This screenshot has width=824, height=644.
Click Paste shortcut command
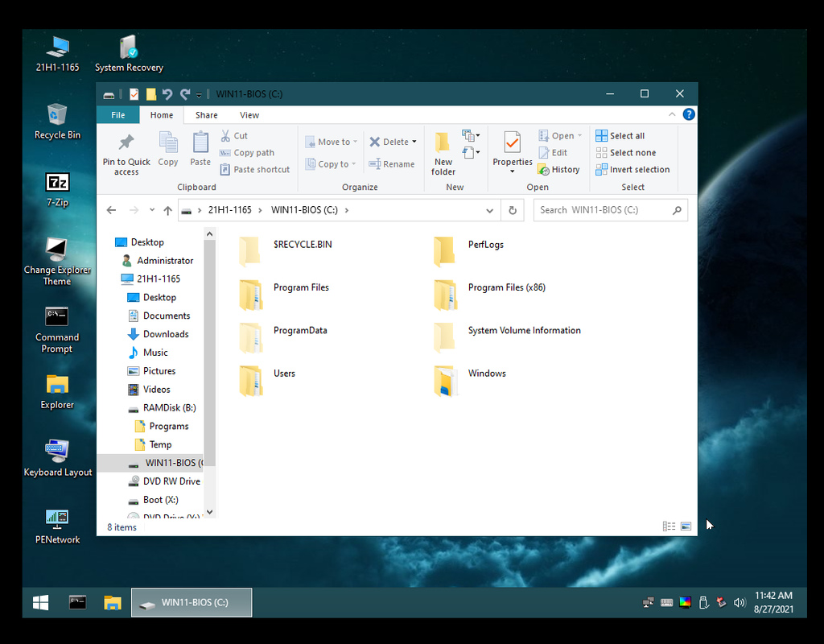click(x=255, y=169)
